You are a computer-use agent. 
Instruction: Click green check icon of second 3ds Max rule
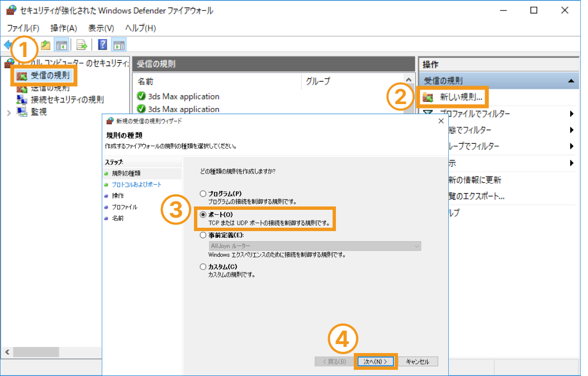click(141, 109)
